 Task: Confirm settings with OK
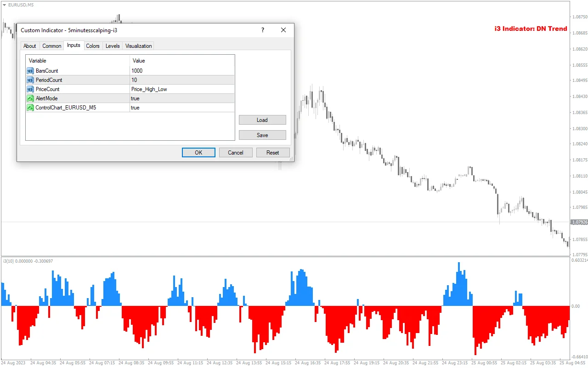[x=198, y=152]
